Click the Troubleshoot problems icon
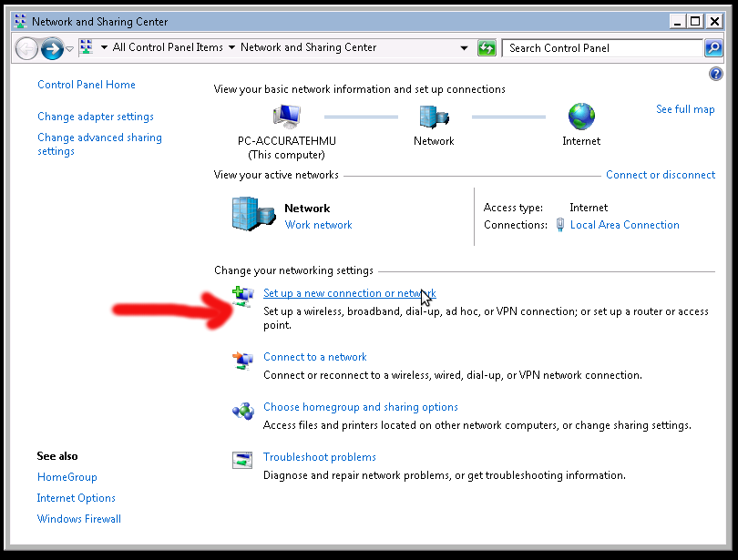The height and width of the screenshot is (560, 738). 242,461
